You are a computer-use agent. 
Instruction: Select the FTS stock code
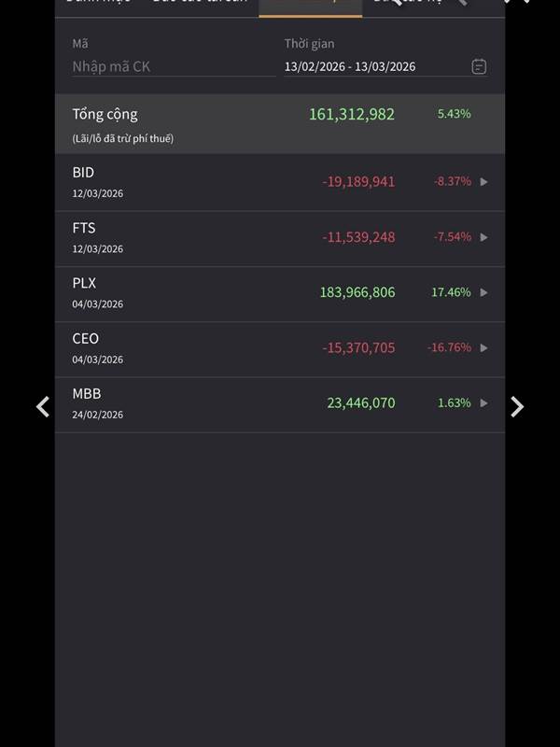84,228
